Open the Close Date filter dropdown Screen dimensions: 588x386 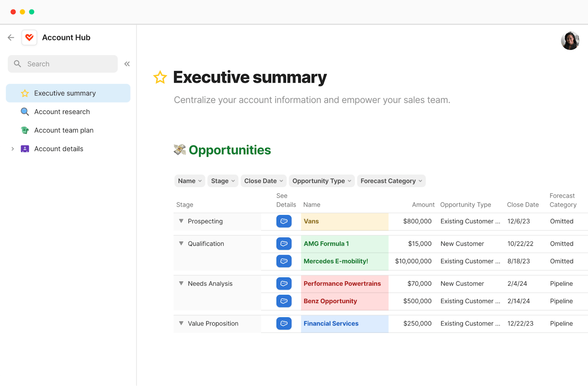(263, 181)
